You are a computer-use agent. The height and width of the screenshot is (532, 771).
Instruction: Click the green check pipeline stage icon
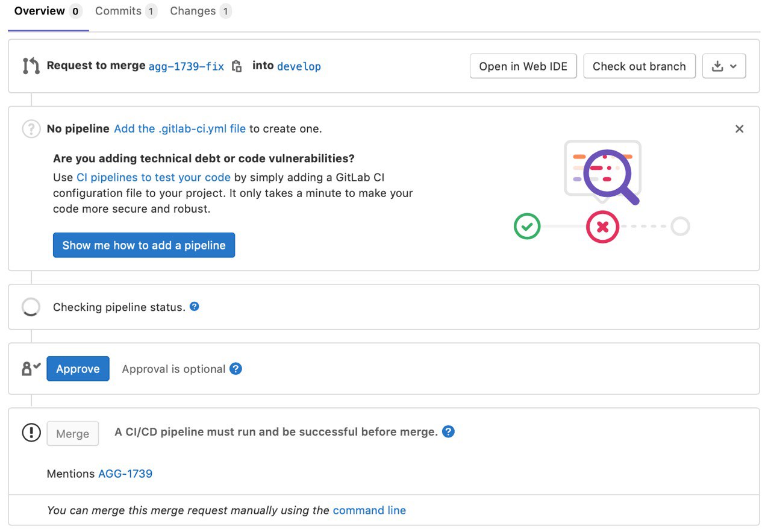527,227
